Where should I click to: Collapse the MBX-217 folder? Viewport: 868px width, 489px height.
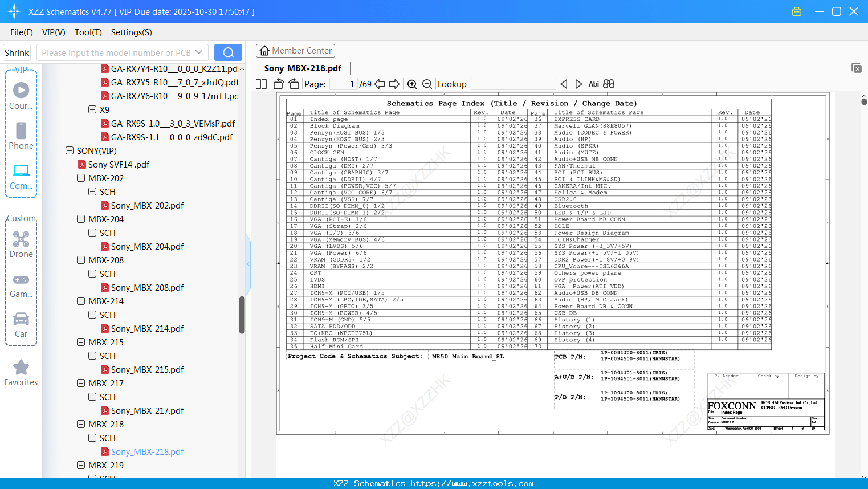pos(81,383)
